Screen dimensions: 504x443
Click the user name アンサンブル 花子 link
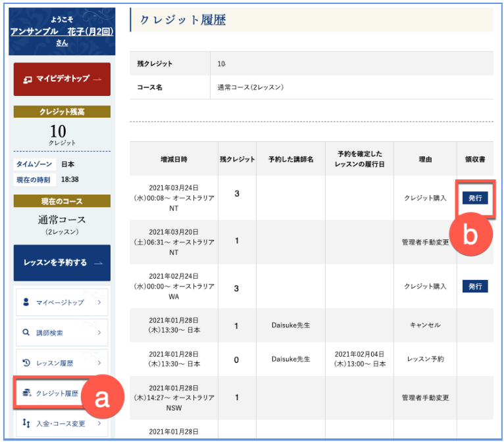pyautogui.click(x=62, y=32)
